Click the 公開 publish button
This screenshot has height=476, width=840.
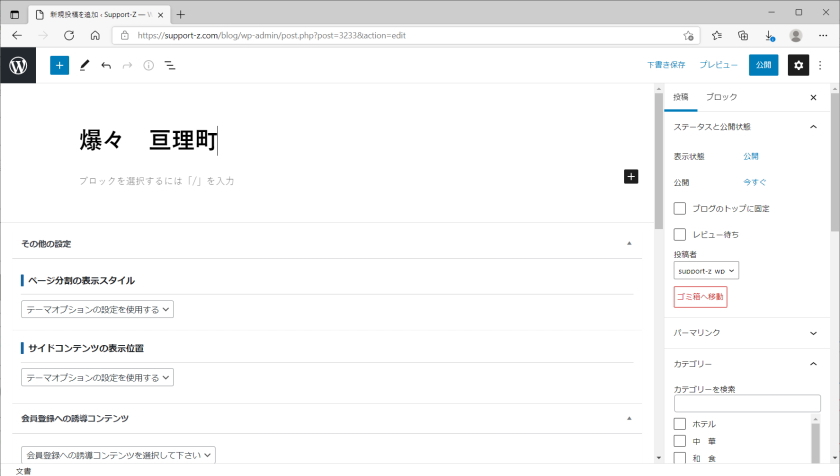click(x=763, y=65)
